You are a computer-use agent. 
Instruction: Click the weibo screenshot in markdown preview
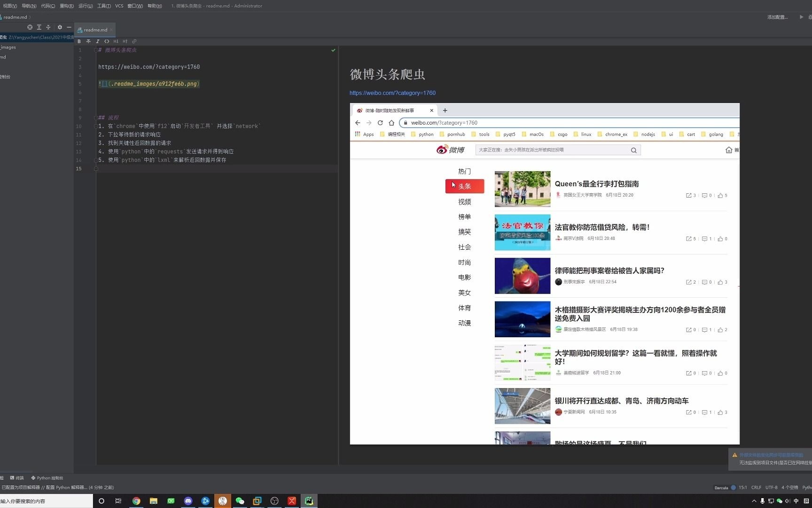point(545,274)
